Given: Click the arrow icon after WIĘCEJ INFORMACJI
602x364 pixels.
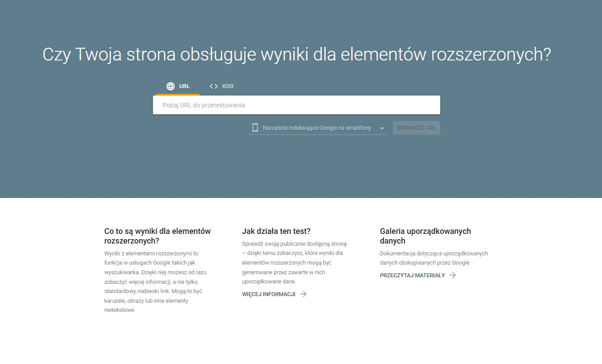Looking at the screenshot, I should [x=303, y=294].
